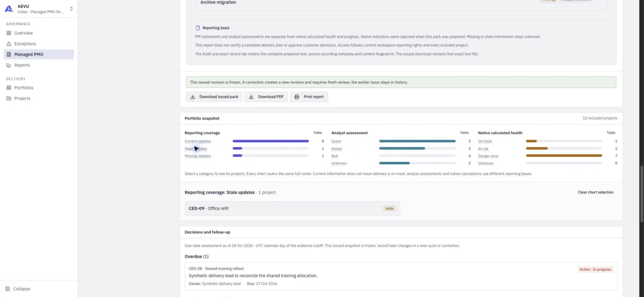Click download icon in Download issued pack
Viewport: 644px width, 297px height.
coord(193,97)
